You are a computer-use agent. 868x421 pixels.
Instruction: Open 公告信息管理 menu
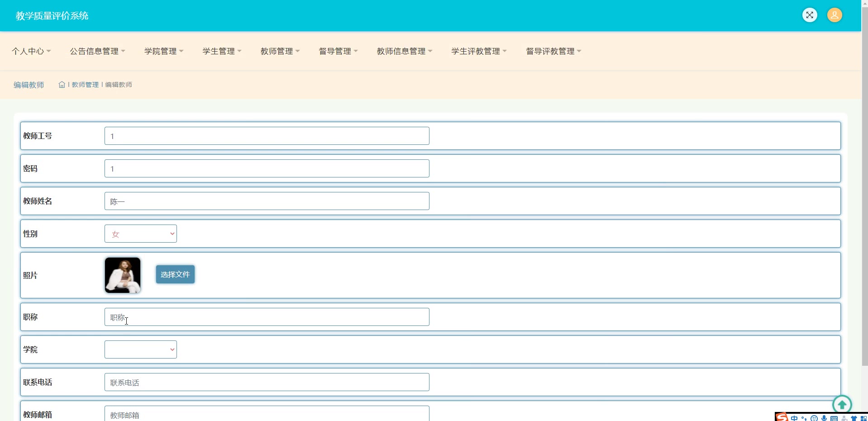(x=97, y=51)
